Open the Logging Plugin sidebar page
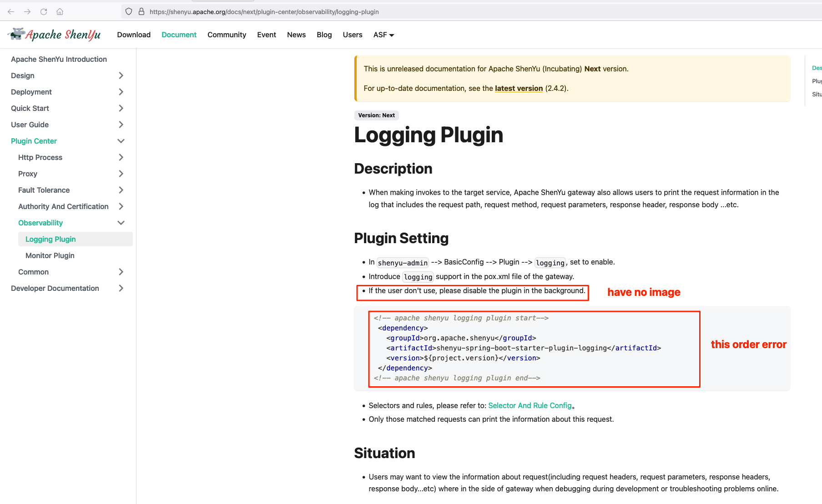The height and width of the screenshot is (504, 822). [x=76, y=239]
